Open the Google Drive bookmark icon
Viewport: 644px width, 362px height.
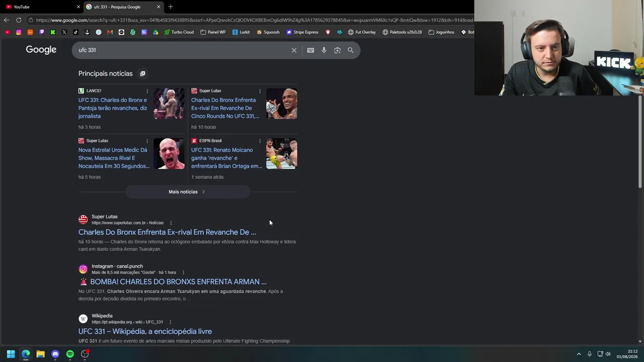click(155, 32)
